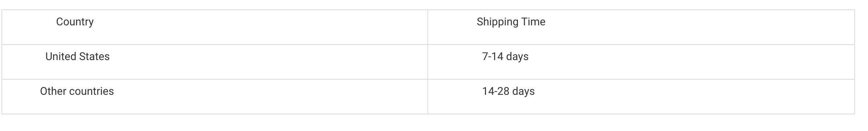Click "days" in the United States row
The width and height of the screenshot is (868, 131).
click(x=517, y=57)
